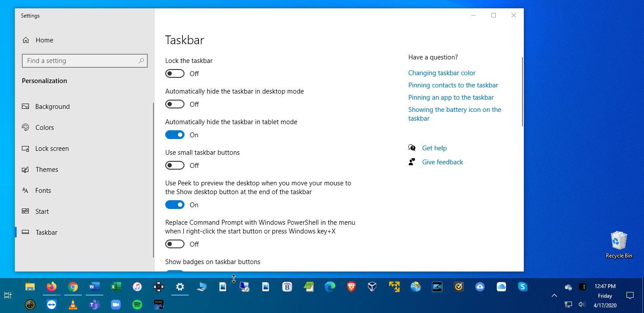The image size is (644, 313).
Task: Open the Norton checkmark taskbar icon
Action: pos(459,287)
